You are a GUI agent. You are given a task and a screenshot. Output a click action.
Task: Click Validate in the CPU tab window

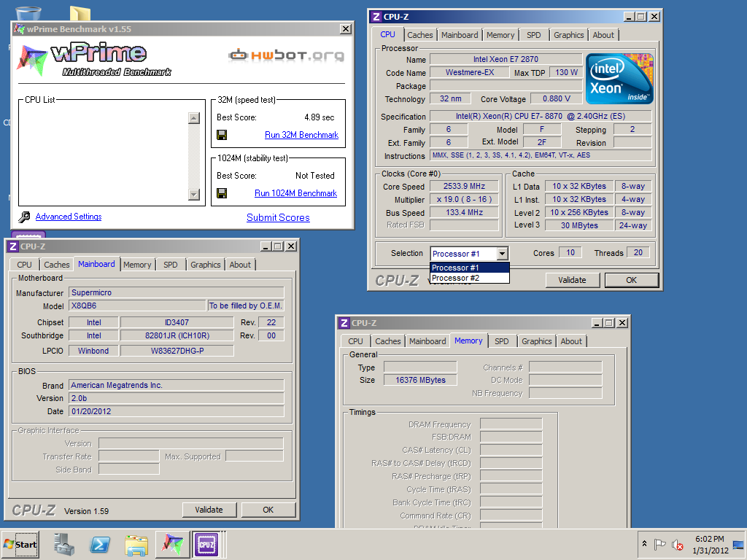[x=572, y=280]
